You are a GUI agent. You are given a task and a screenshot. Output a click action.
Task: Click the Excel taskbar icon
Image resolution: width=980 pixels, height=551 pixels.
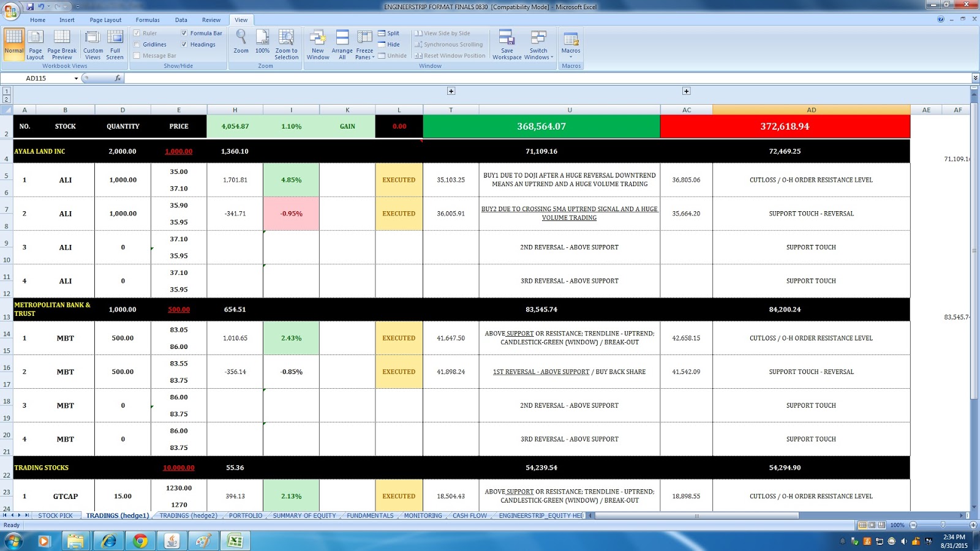coord(236,541)
